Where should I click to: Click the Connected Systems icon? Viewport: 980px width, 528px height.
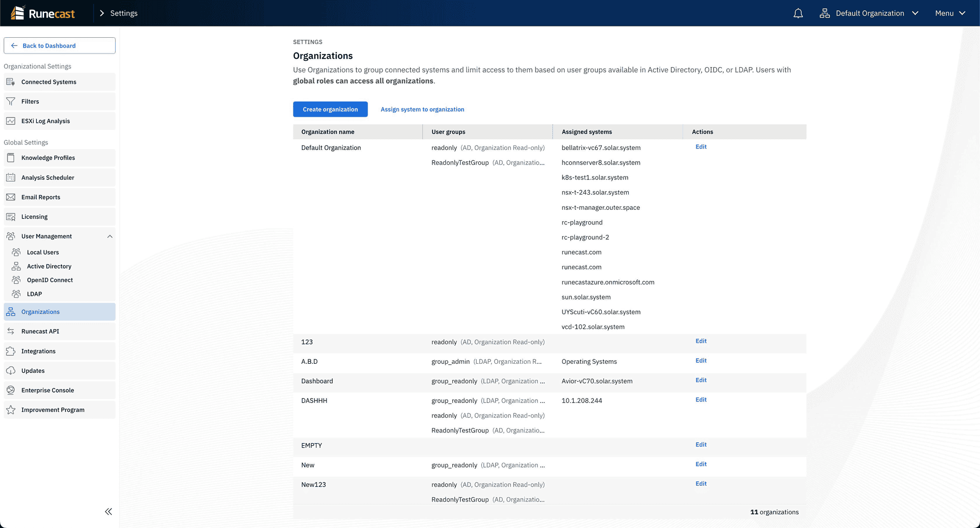11,82
